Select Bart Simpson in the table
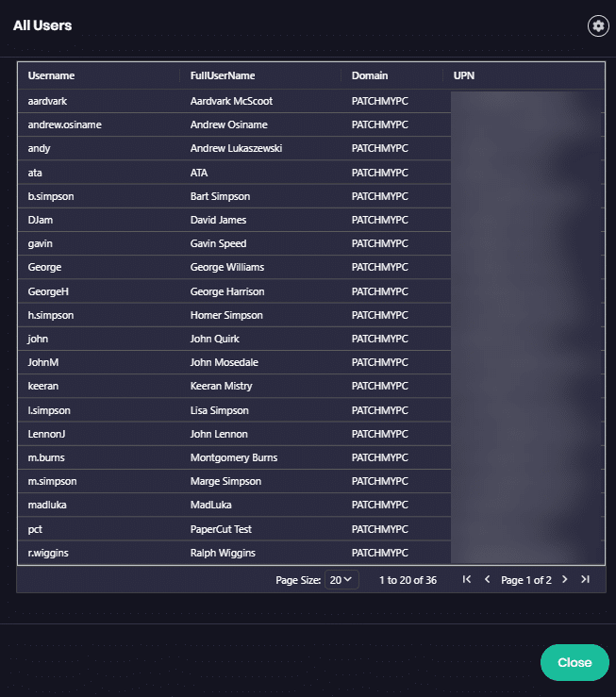 [x=220, y=196]
